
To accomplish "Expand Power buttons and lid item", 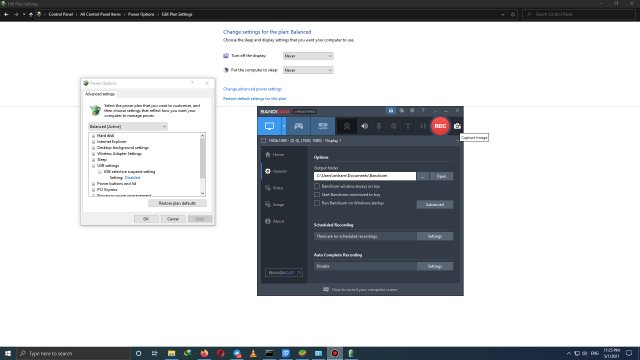I will [93, 184].
